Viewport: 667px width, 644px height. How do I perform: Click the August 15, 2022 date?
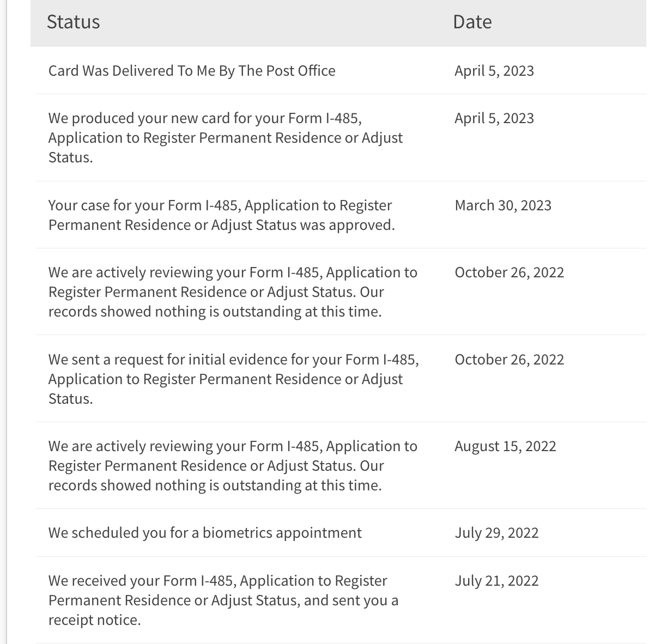(x=505, y=446)
